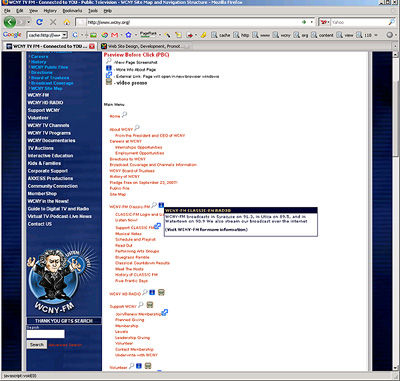
Task: Go back with the green Back arrow
Action: click(x=10, y=22)
